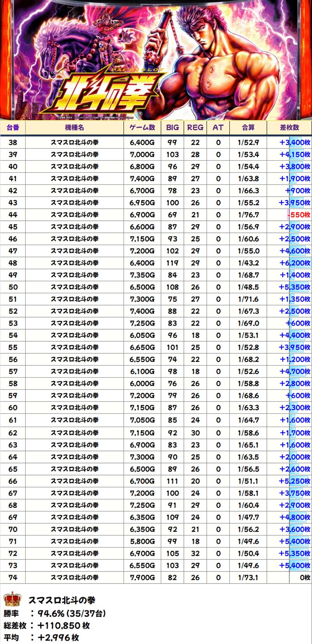The height and width of the screenshot is (644, 312).
Task: Click the 1/73.1 combined rate
Action: [248, 578]
